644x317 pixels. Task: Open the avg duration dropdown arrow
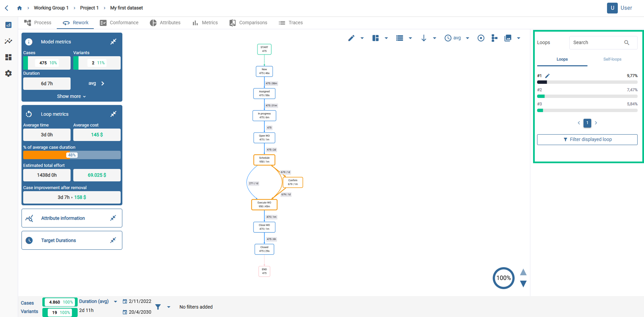[467, 38]
